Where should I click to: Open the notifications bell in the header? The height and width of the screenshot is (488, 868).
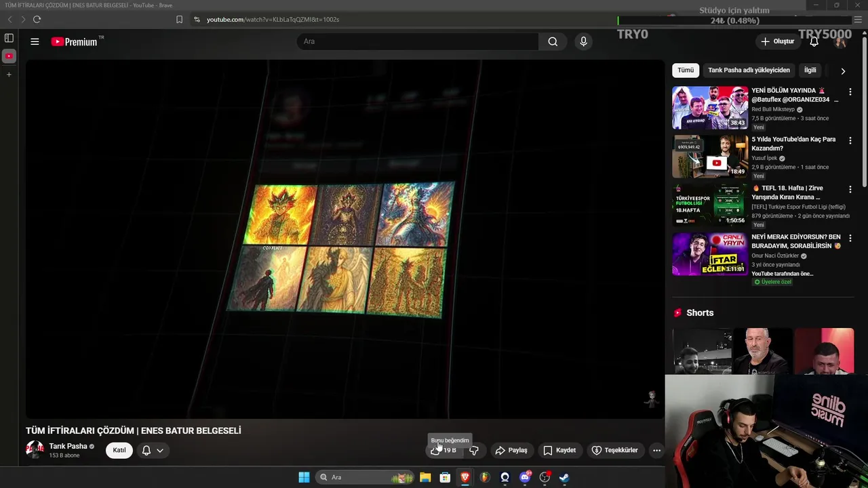(814, 41)
